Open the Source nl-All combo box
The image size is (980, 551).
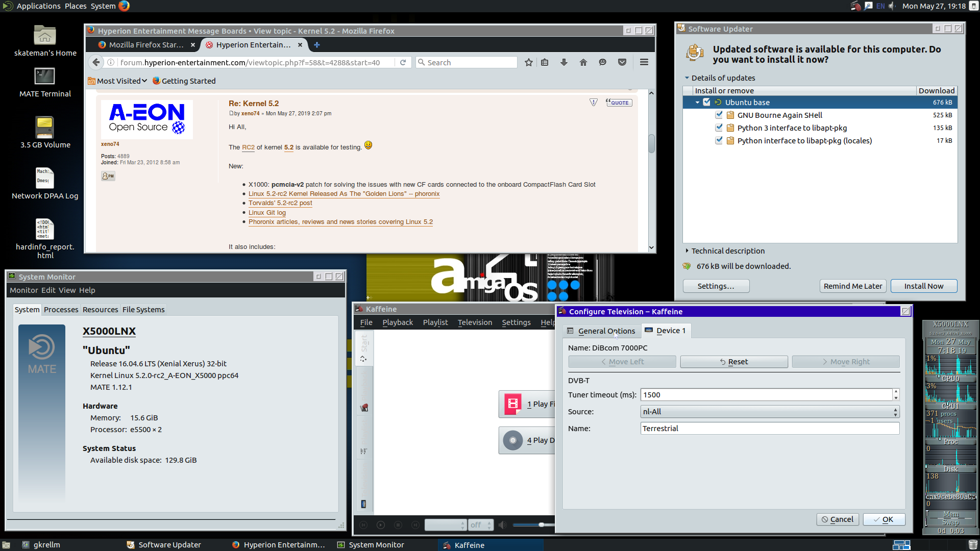pos(770,412)
